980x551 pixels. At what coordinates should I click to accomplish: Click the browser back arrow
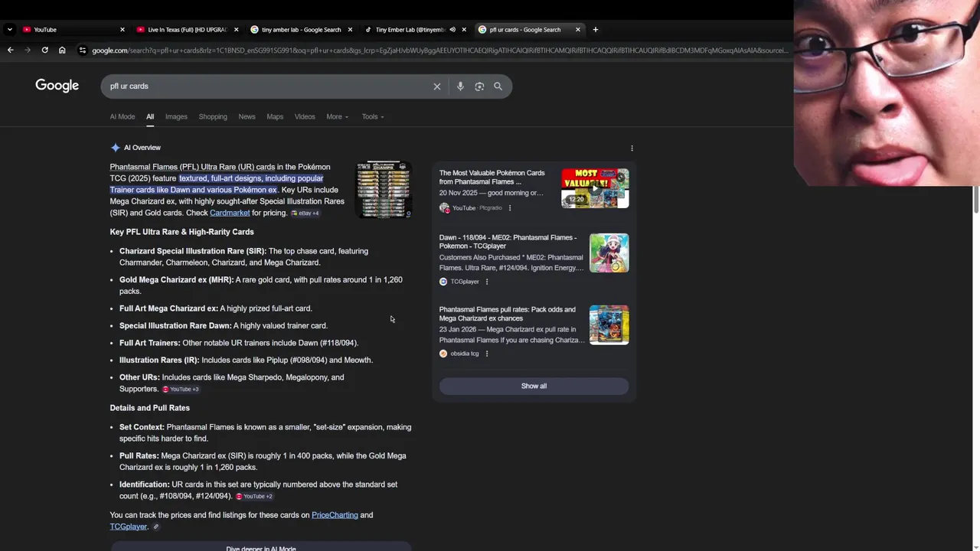coord(10,51)
